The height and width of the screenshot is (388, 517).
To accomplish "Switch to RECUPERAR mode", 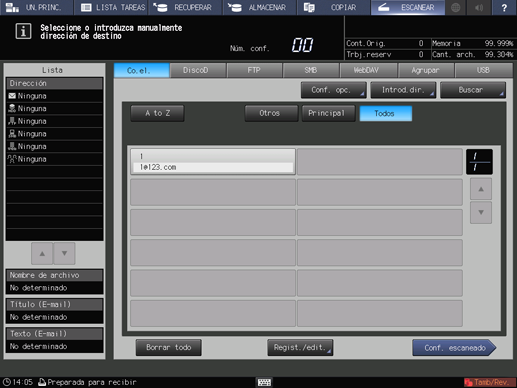I will (x=185, y=7).
